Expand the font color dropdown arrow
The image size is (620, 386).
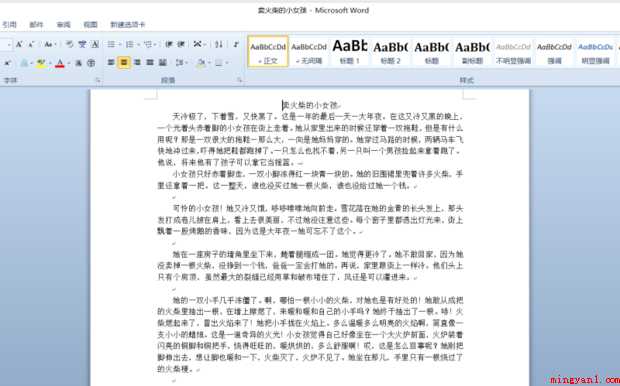69,62
